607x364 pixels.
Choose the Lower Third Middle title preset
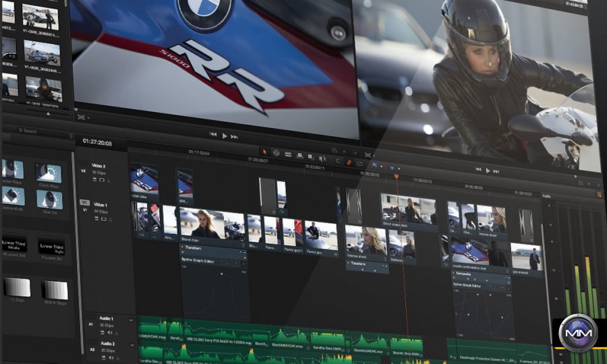[x=12, y=247]
